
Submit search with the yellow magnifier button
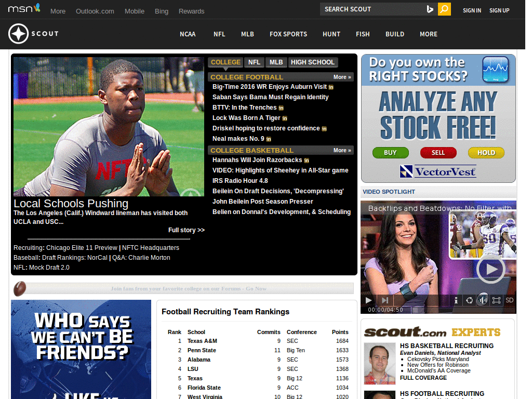pyautogui.click(x=444, y=9)
